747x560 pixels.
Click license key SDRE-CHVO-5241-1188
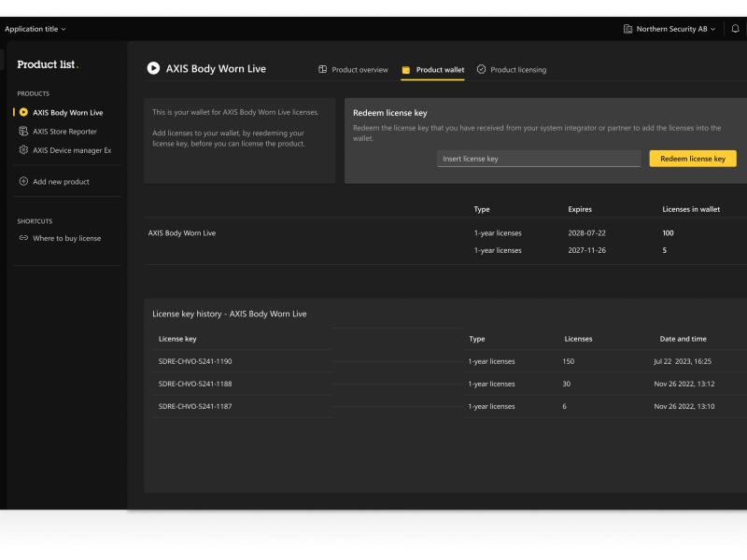tap(195, 384)
